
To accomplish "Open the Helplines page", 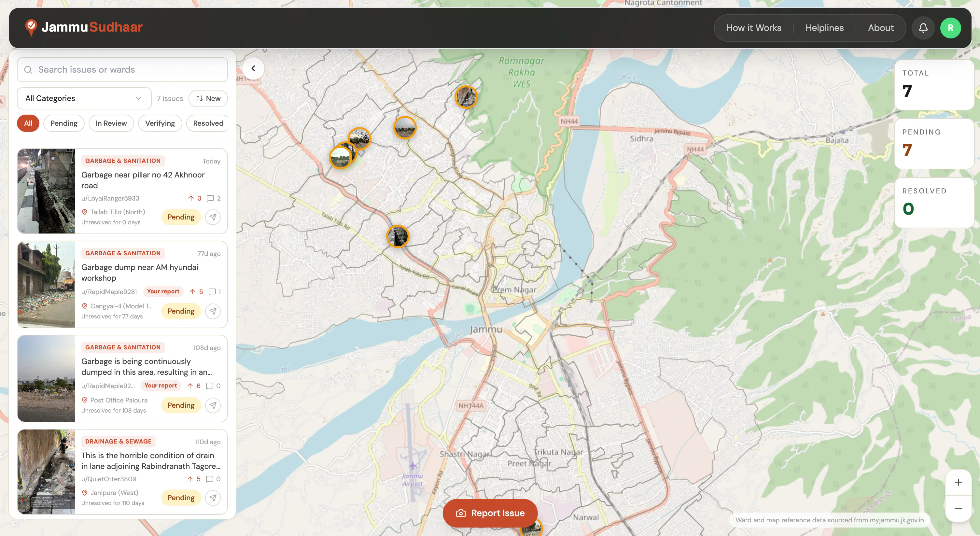I will [824, 28].
